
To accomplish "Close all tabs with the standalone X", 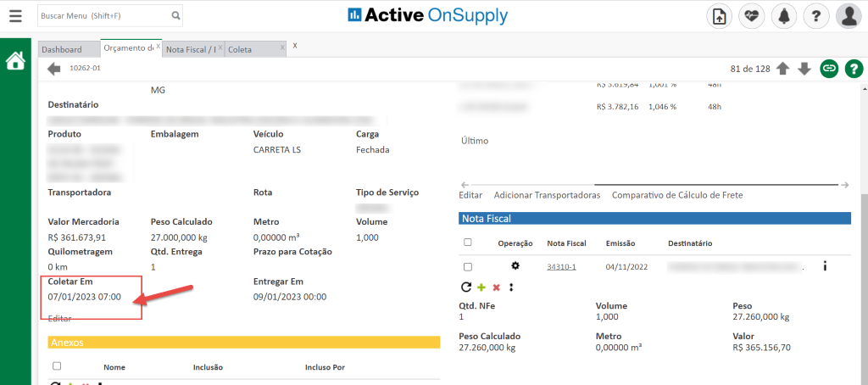I will coord(294,46).
